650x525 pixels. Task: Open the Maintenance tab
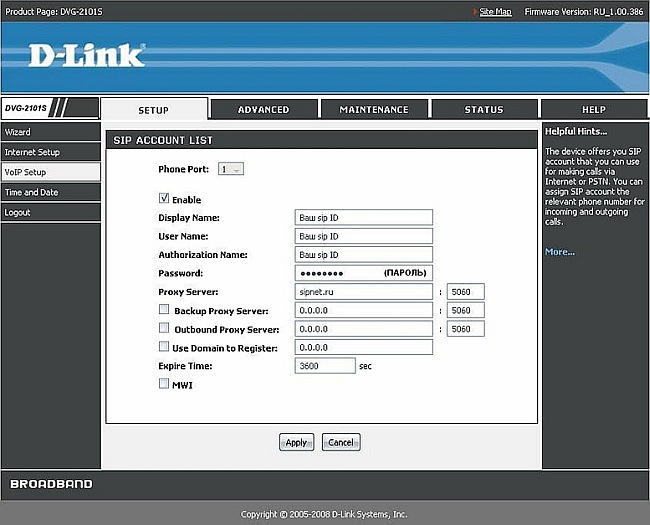tap(374, 109)
